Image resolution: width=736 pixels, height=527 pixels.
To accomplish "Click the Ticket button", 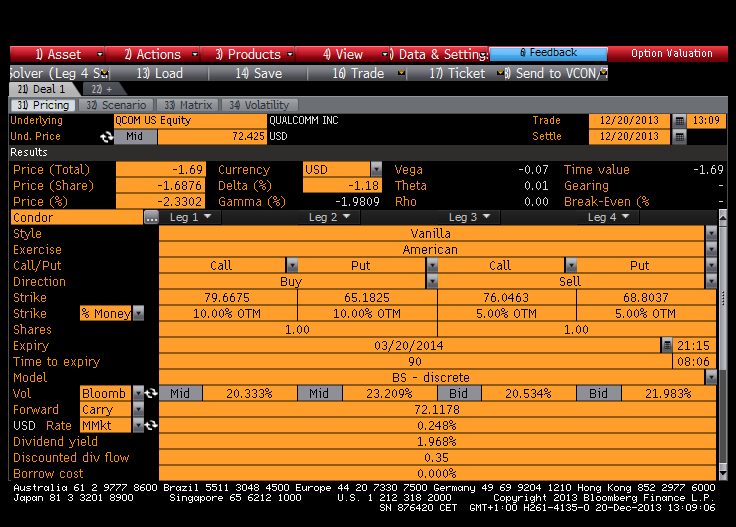I will [456, 74].
